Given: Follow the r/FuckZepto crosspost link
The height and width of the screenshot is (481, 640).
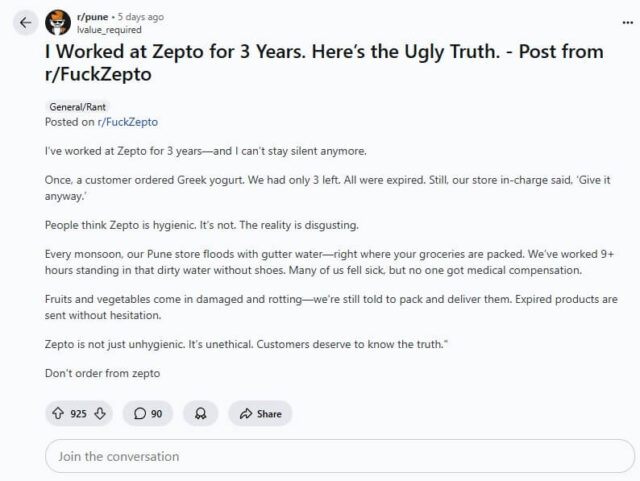Looking at the screenshot, I should tap(127, 122).
